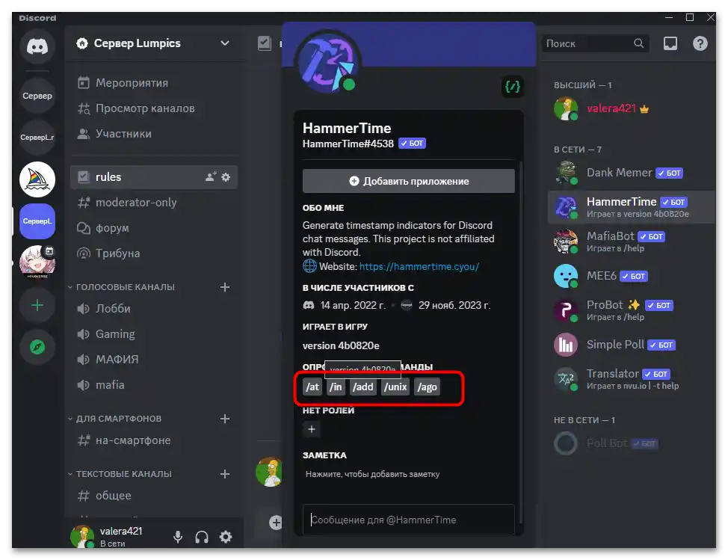Select the rules channel
728x560 pixels.
pyautogui.click(x=154, y=177)
